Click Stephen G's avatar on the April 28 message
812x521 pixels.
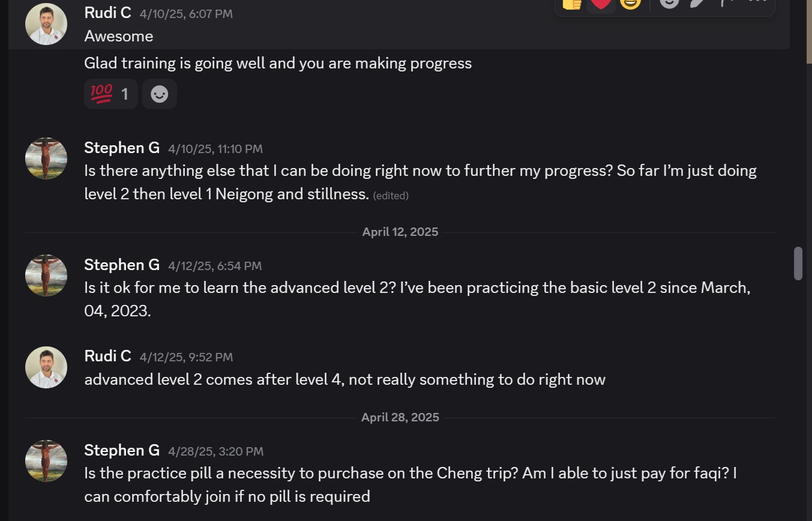[x=46, y=461]
